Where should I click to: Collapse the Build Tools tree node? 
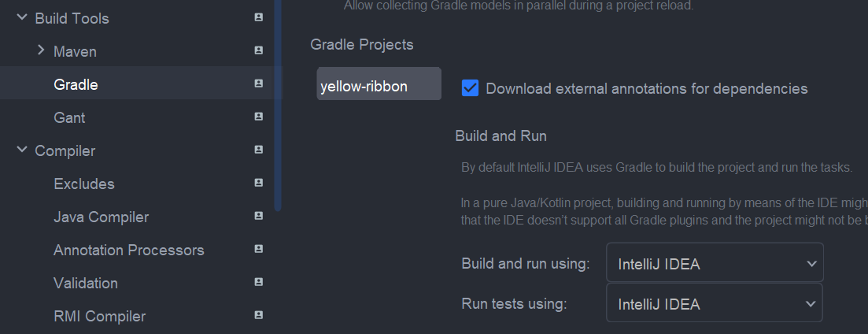(x=22, y=17)
